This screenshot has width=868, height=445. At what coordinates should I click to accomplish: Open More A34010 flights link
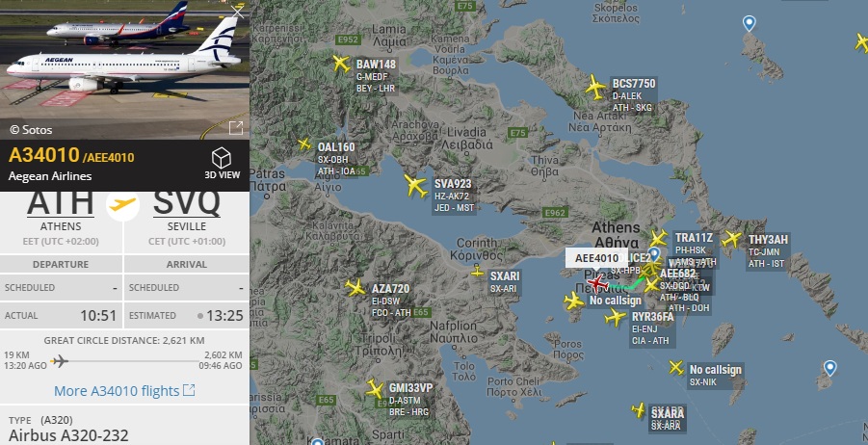coord(124,391)
